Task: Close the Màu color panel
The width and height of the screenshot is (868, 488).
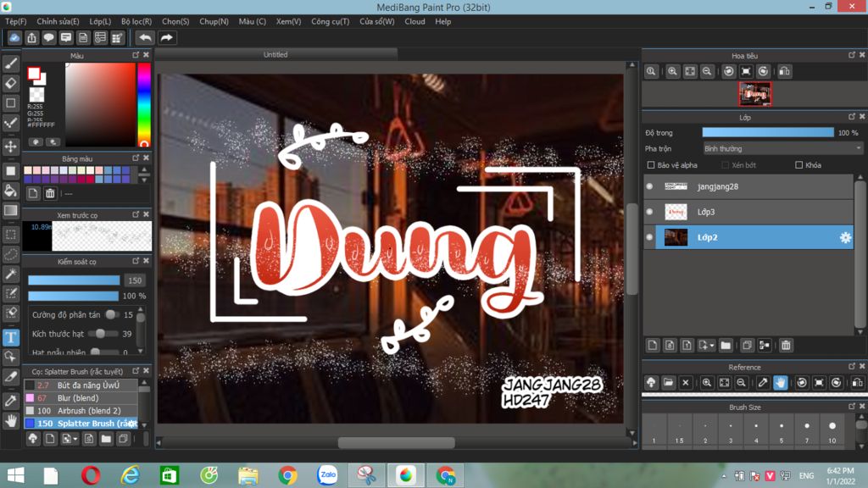Action: click(146, 55)
